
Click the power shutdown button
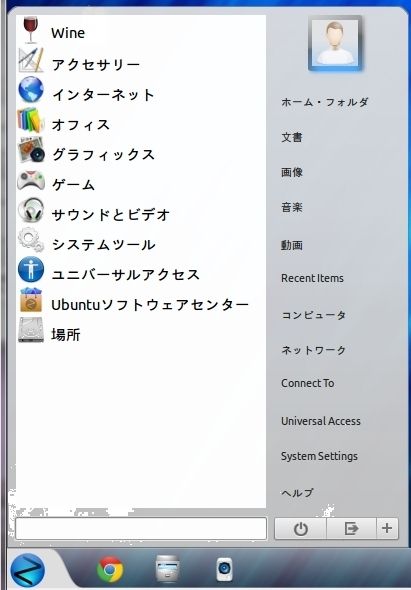pyautogui.click(x=300, y=529)
